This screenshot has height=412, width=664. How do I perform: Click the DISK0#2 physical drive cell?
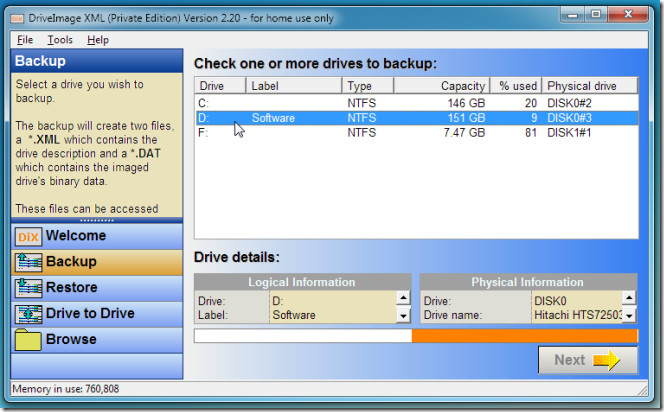[569, 103]
